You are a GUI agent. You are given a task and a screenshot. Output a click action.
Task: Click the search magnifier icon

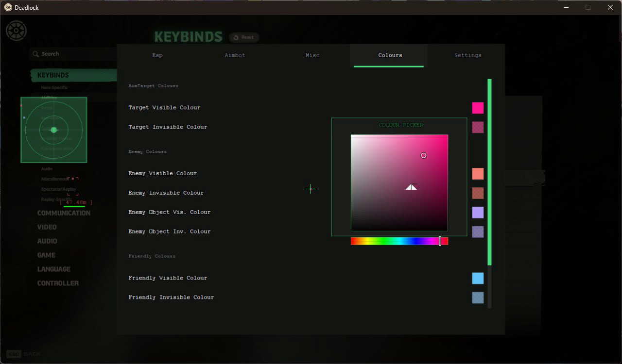pyautogui.click(x=35, y=54)
